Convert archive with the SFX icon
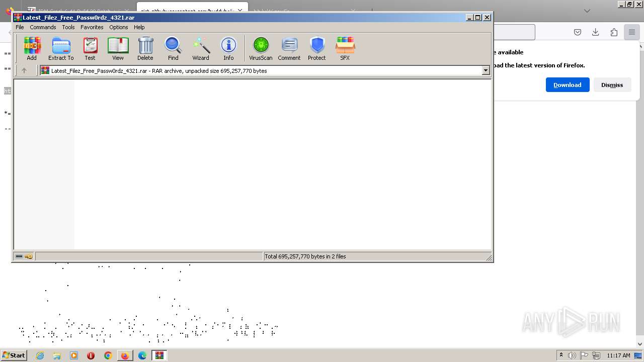644x362 pixels. click(345, 49)
